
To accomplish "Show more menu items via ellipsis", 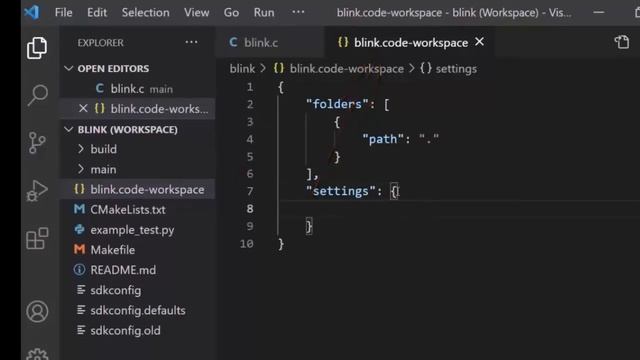I will tap(298, 12).
